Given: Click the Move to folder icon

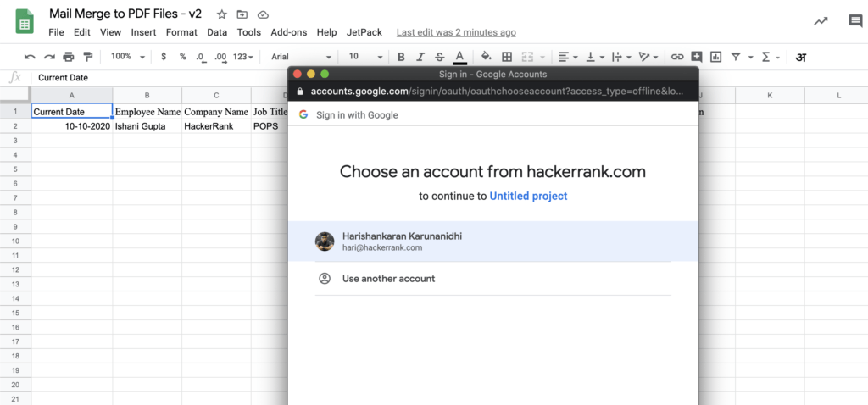Looking at the screenshot, I should 242,14.
